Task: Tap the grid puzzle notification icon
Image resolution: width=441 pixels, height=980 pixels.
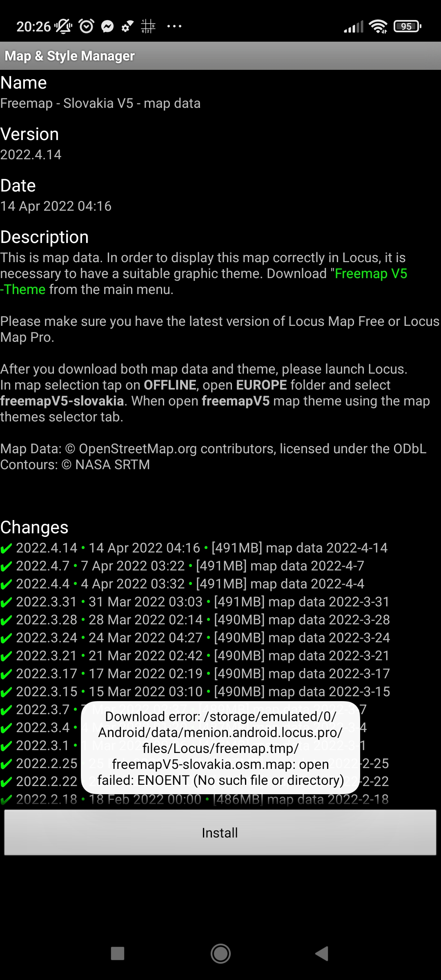Action: tap(148, 27)
